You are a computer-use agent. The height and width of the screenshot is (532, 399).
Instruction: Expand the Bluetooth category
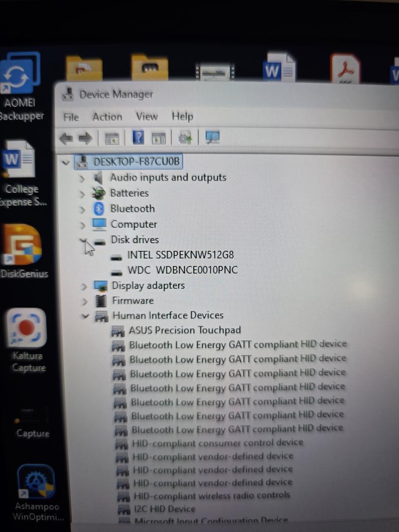pyautogui.click(x=82, y=210)
